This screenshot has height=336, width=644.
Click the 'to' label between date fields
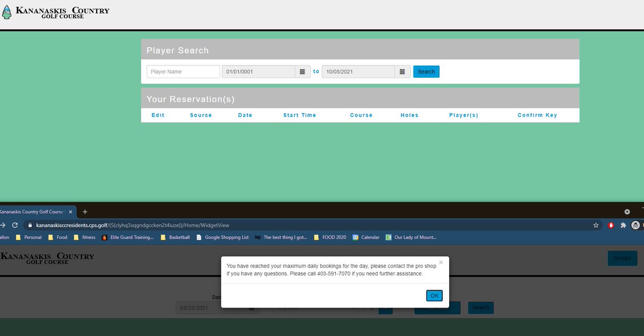[x=316, y=72]
